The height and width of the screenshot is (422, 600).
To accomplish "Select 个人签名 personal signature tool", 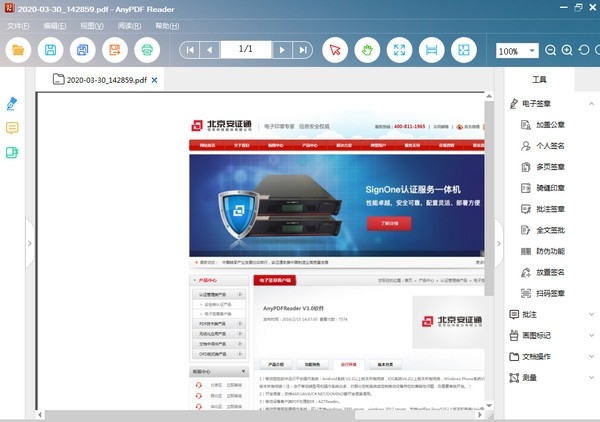I will pos(543,146).
